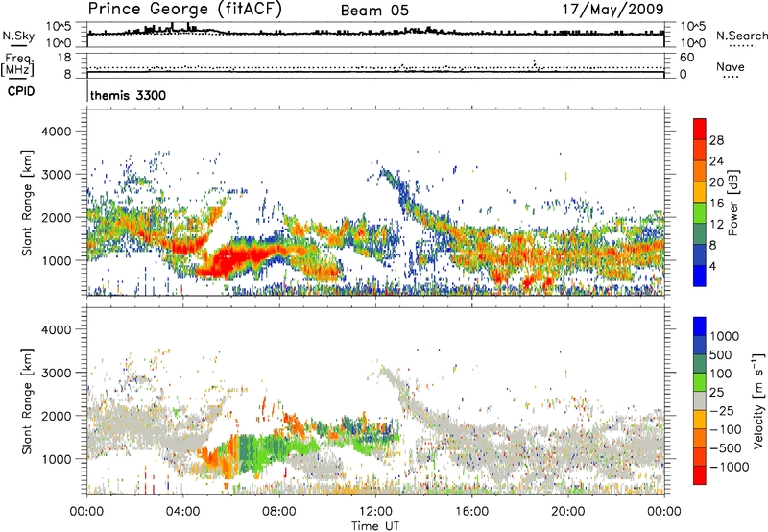Click the '18' frequency axis tick label
The width and height of the screenshot is (768, 532).
coord(63,58)
